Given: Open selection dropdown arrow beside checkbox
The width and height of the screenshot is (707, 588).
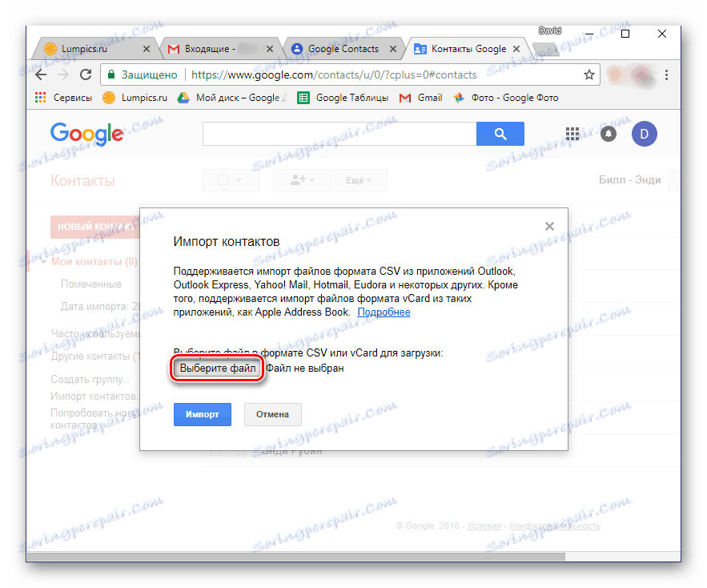Looking at the screenshot, I should pyautogui.click(x=239, y=180).
